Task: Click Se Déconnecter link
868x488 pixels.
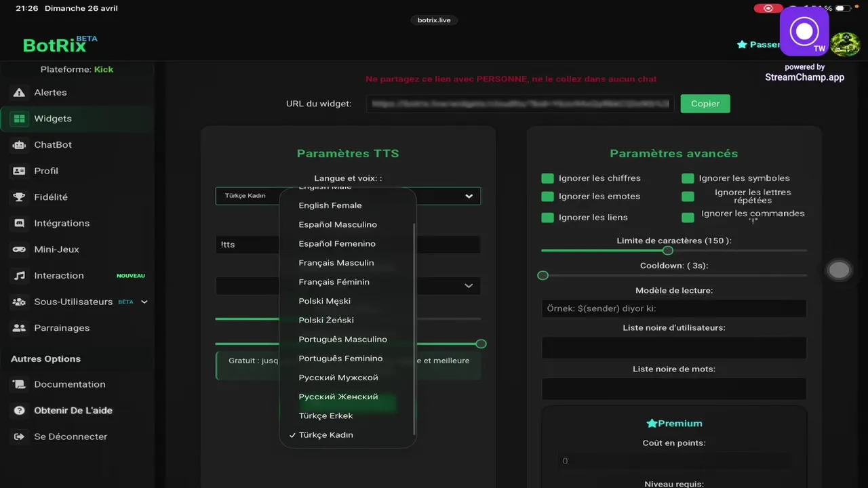Action: pos(71,436)
